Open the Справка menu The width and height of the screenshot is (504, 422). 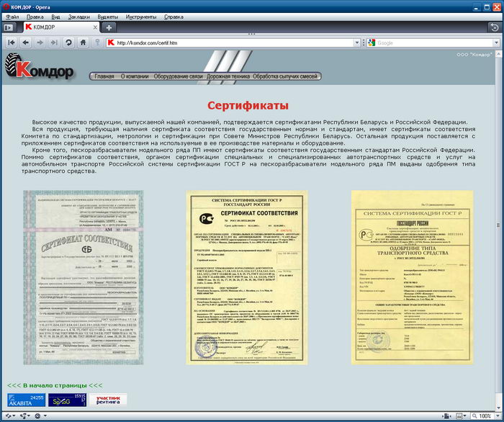[174, 17]
